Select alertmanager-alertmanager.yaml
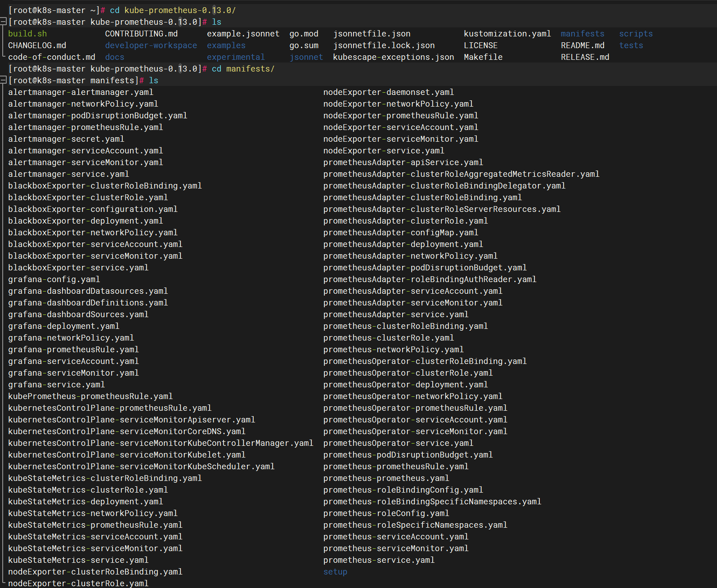The height and width of the screenshot is (588, 717). (x=81, y=92)
